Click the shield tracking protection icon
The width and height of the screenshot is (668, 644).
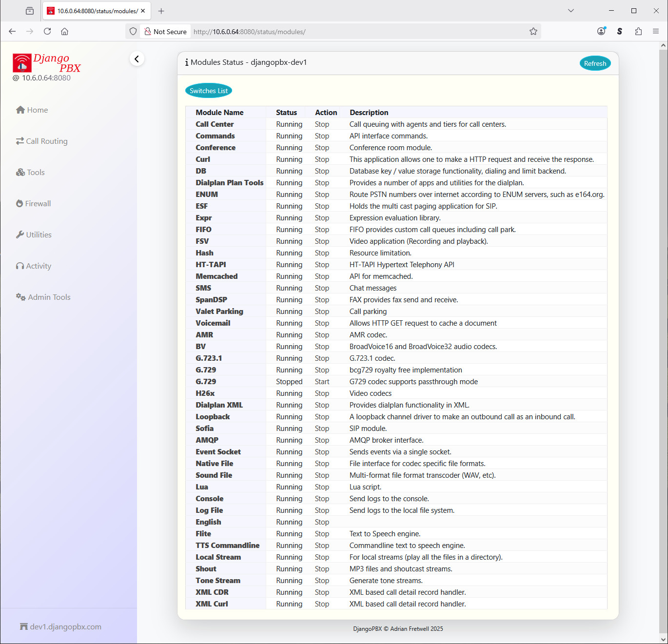point(133,32)
